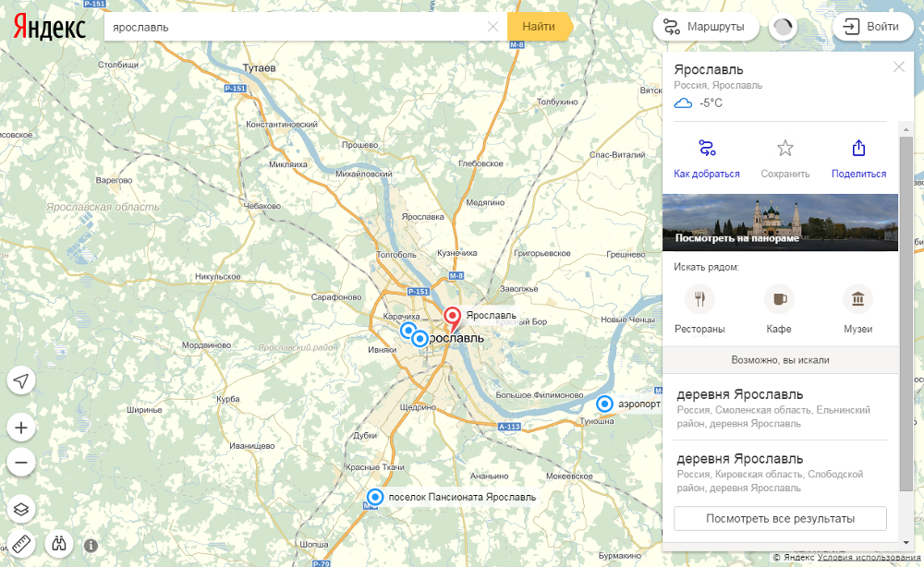
Task: Click the Туношна map label
Action: 597,421
